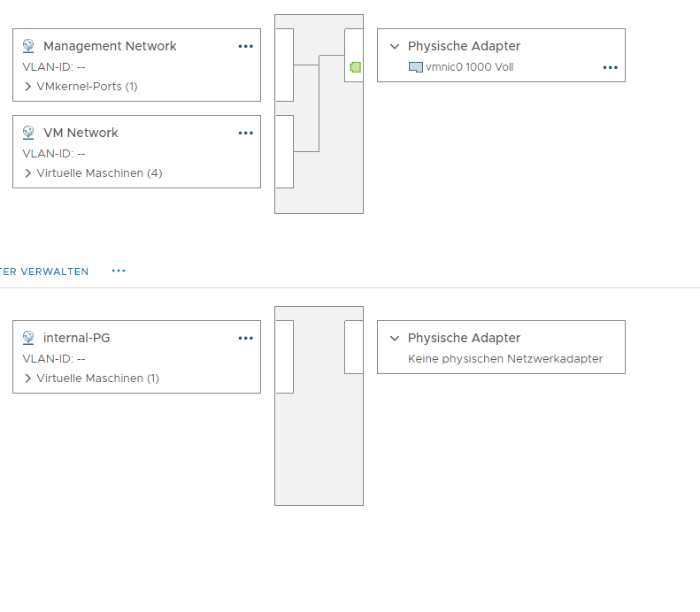This screenshot has width=700, height=612.
Task: Click the VM Network port group icon
Action: [x=28, y=133]
